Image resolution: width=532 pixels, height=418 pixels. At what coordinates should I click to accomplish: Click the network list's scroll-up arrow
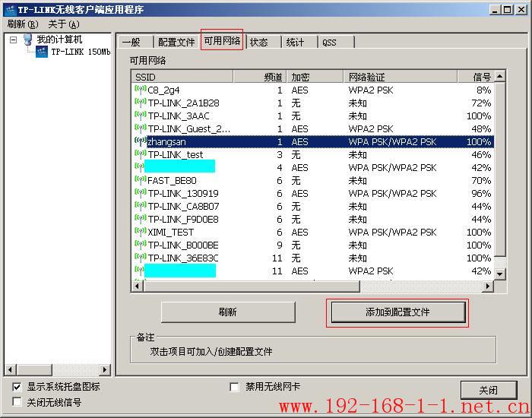click(x=500, y=76)
